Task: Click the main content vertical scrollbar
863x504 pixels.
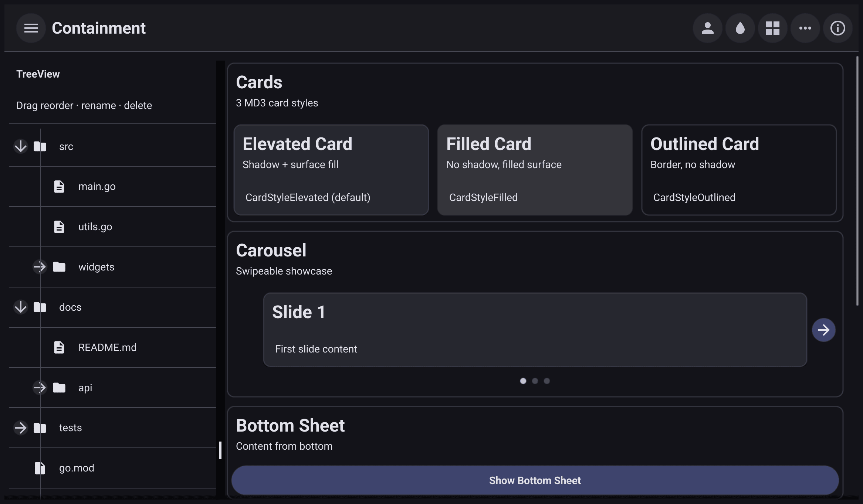Action: point(857,181)
